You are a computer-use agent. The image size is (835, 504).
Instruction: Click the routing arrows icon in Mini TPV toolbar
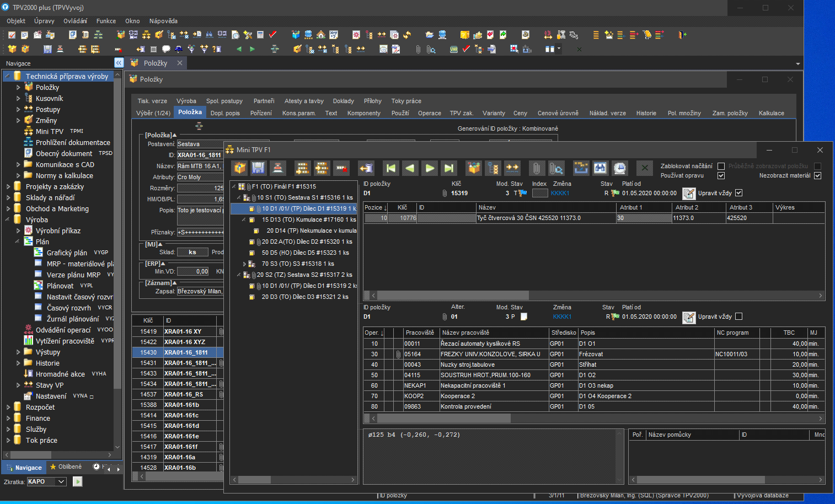click(x=512, y=168)
